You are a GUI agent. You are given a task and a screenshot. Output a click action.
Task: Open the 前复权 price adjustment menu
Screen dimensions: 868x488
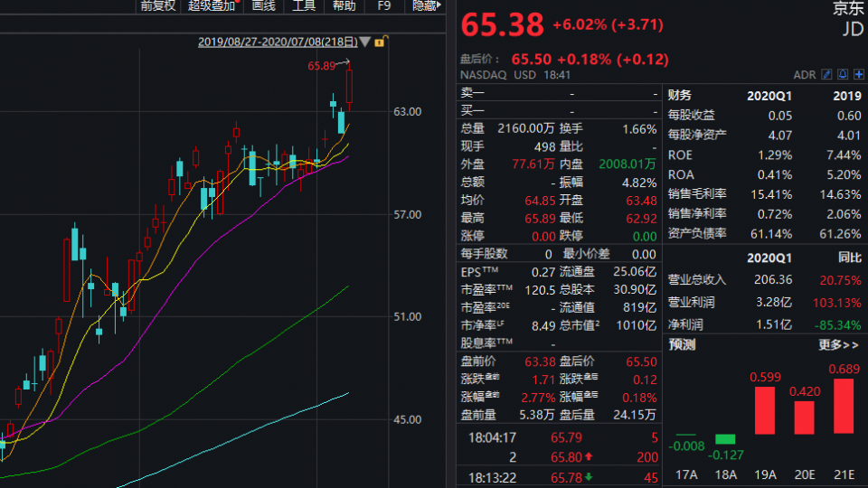(x=157, y=6)
